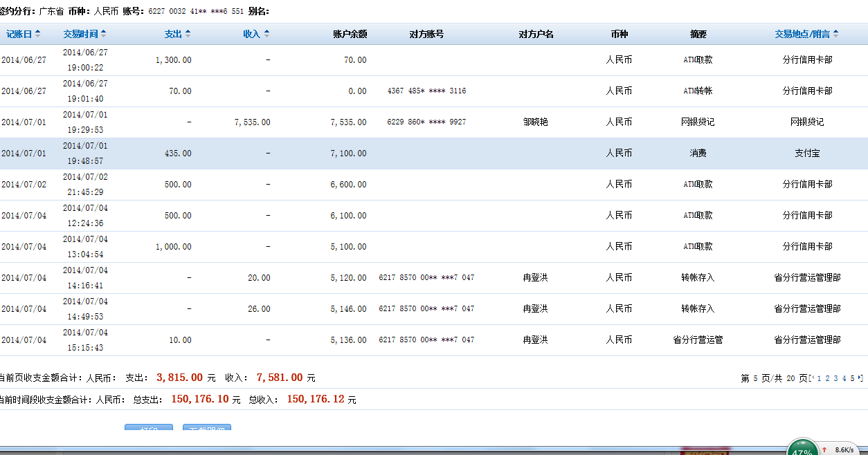
Task: Sort by 交易地点/附言 column label
Action: tap(802, 34)
